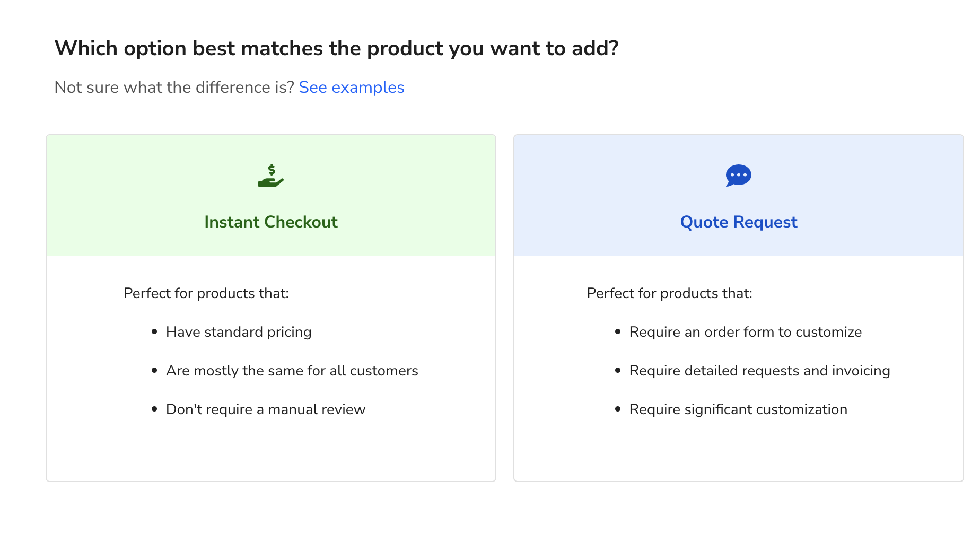Click 'Require detailed requests and invoicing' text
The height and width of the screenshot is (542, 980).
click(760, 371)
